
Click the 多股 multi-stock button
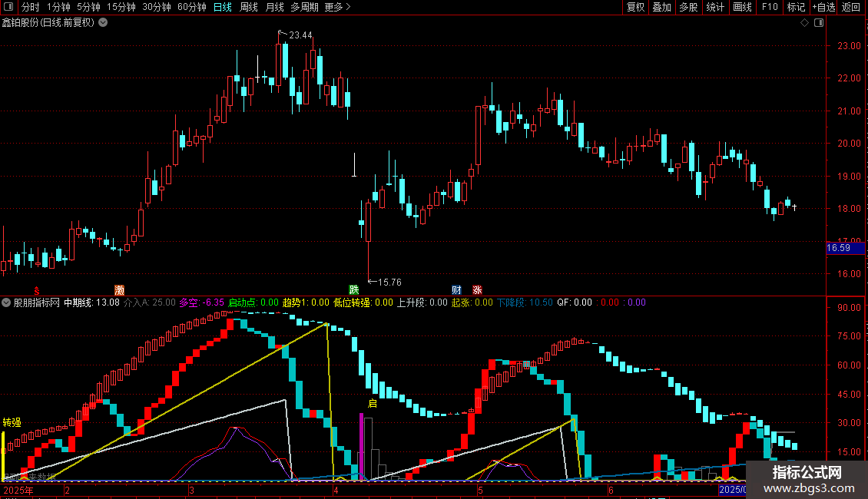point(688,7)
